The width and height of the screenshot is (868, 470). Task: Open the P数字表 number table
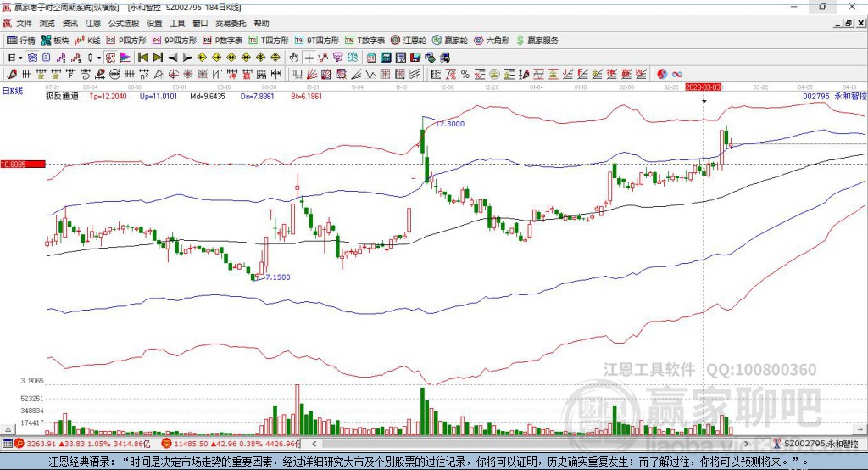[x=223, y=41]
